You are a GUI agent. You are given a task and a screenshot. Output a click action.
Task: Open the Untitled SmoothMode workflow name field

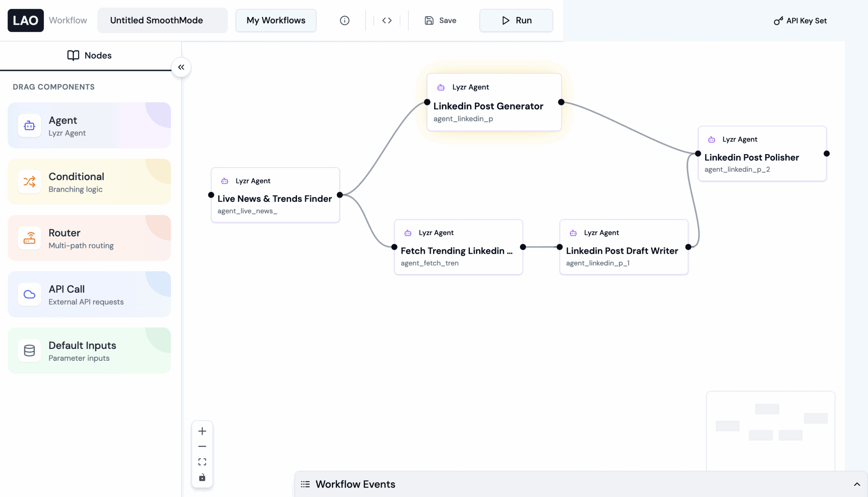point(162,20)
